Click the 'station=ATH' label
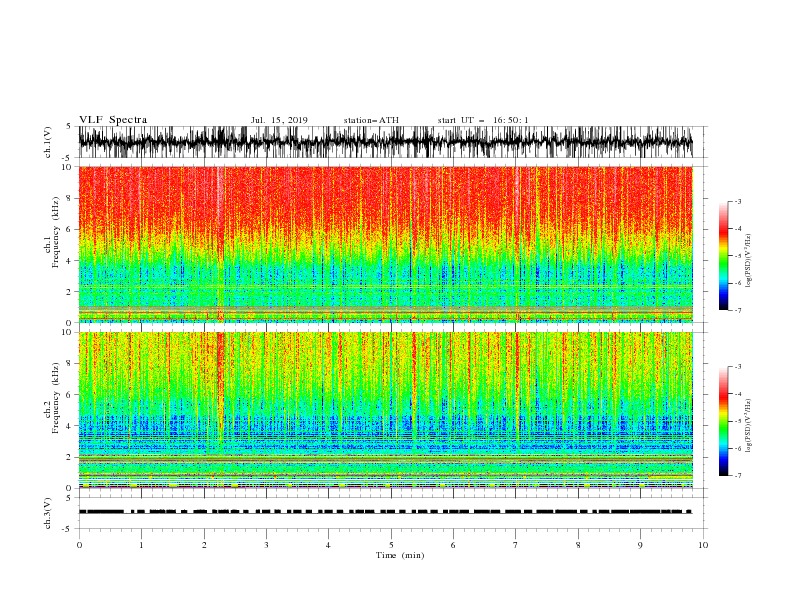792x612 pixels. pyautogui.click(x=371, y=120)
